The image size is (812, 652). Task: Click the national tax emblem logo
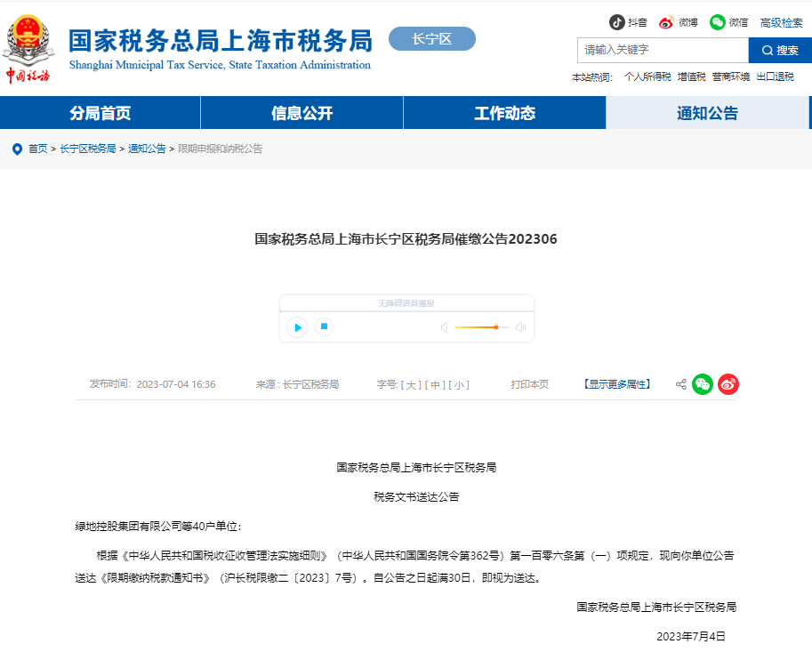28,49
